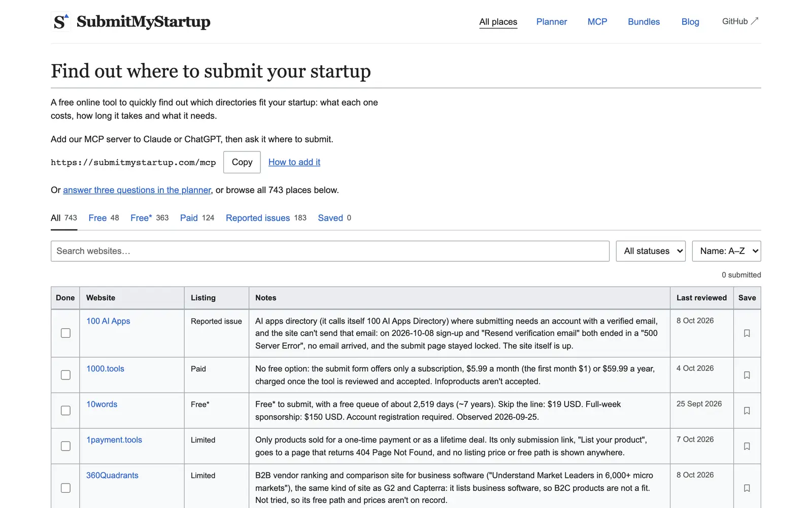The height and width of the screenshot is (508, 812).
Task: Follow the answer three questions planner link
Action: [137, 190]
